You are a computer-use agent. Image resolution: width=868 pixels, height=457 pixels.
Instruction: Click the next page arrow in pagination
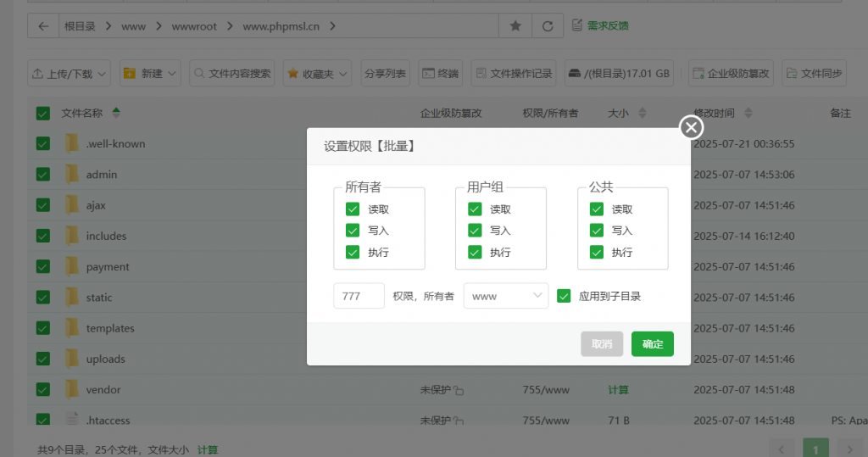coord(849,449)
